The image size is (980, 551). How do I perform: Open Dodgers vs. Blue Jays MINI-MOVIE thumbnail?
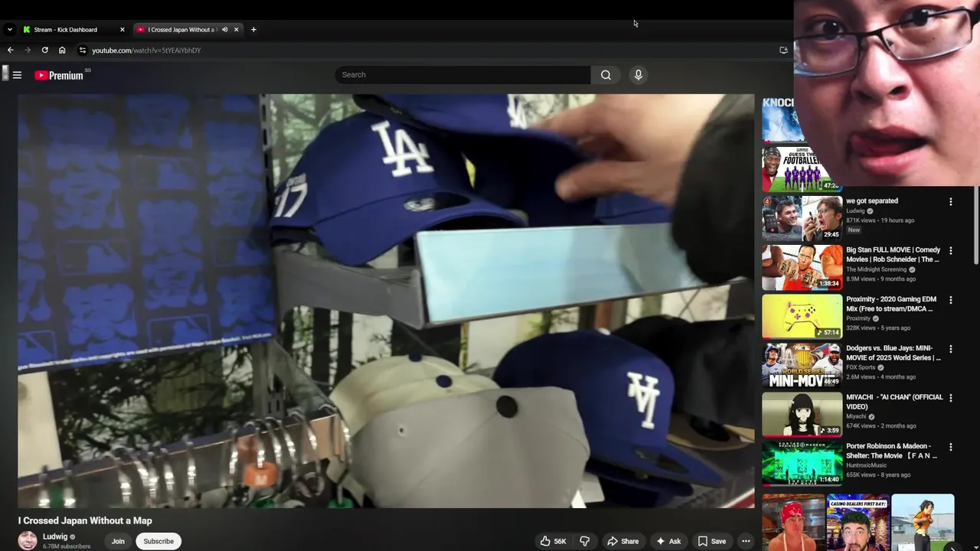tap(802, 365)
